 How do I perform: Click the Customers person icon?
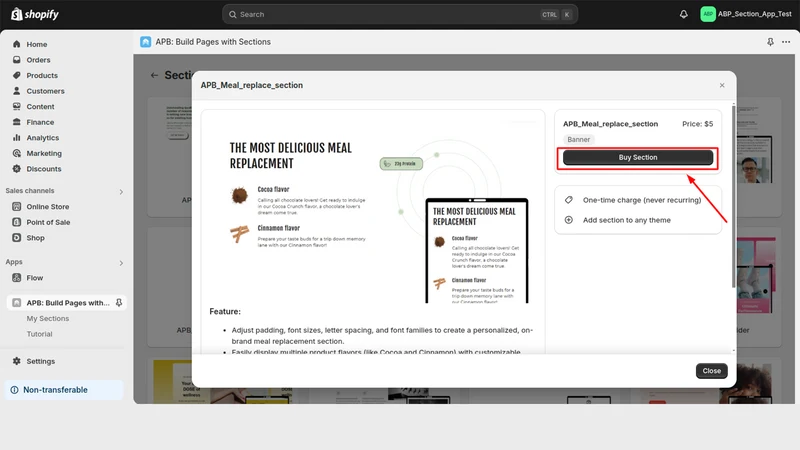17,91
